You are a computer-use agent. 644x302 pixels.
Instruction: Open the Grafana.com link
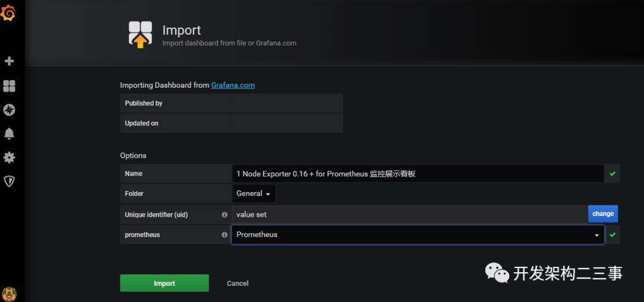pos(233,85)
